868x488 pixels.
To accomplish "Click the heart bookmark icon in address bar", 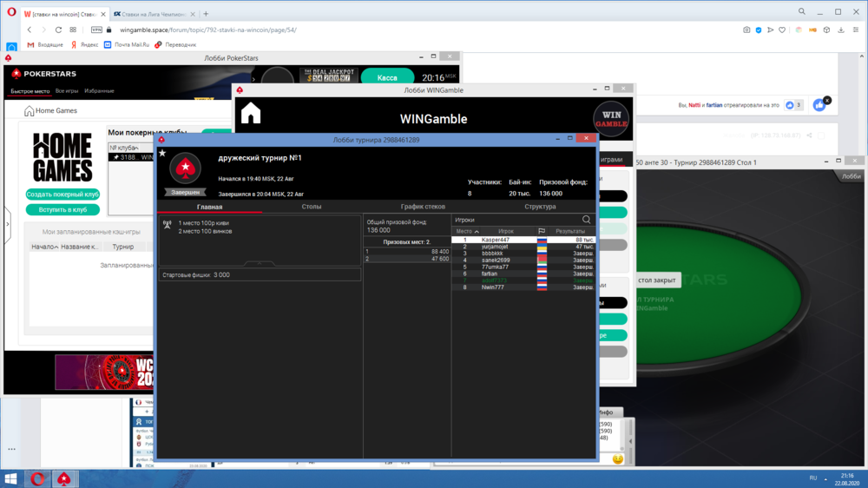I will (782, 30).
